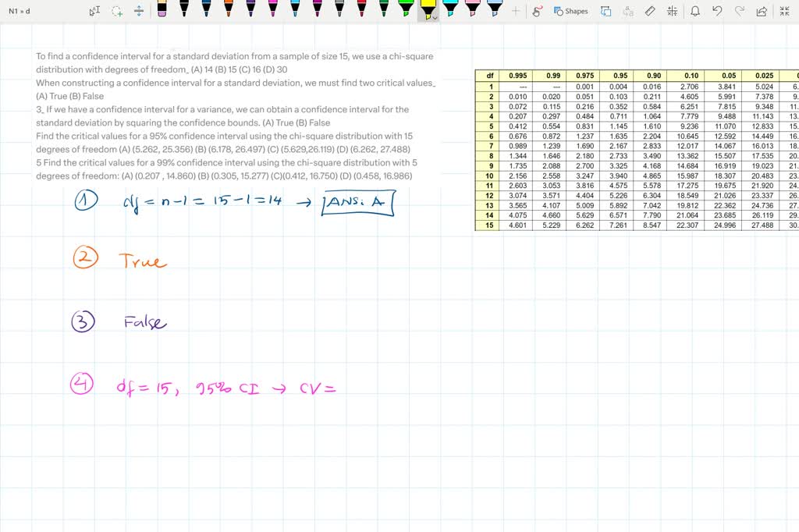
Task: Click the notifications bell
Action: [x=694, y=10]
